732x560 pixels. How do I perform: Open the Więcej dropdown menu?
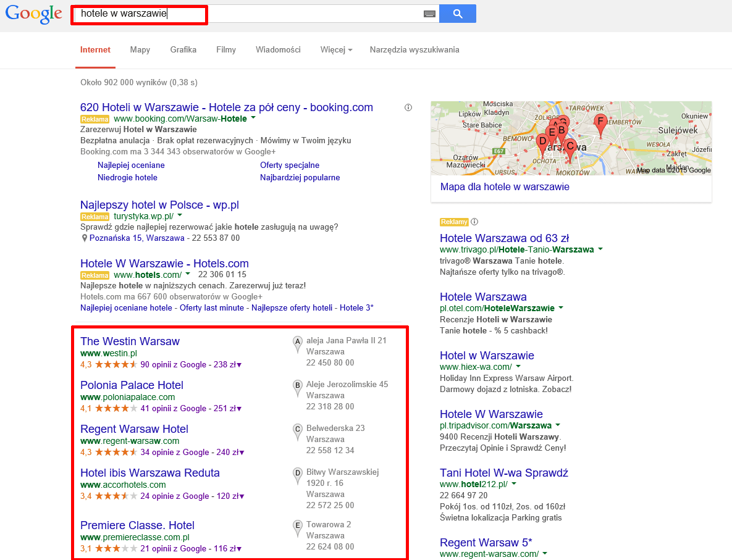(336, 50)
